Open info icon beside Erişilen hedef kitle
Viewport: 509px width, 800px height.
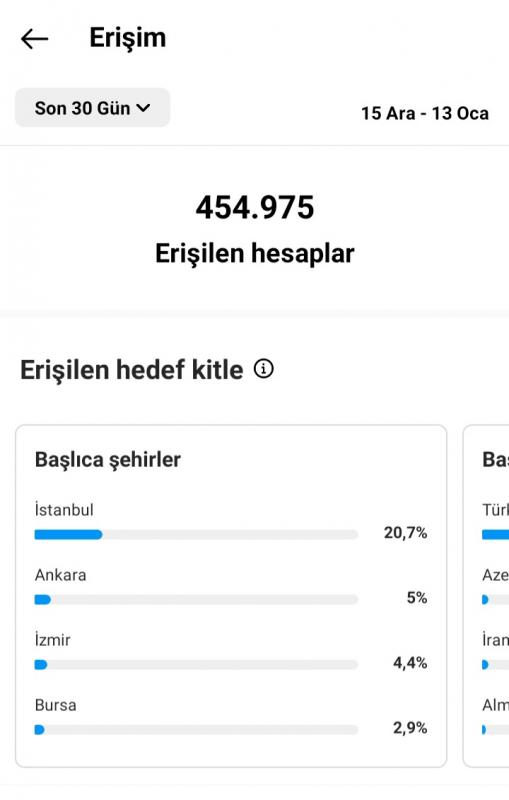click(264, 368)
